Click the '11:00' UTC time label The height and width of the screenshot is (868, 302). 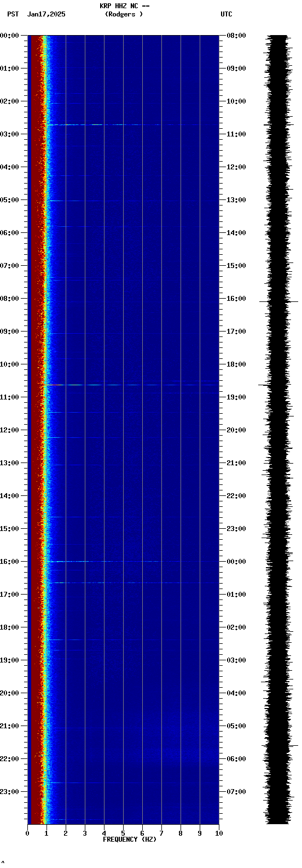pos(236,134)
